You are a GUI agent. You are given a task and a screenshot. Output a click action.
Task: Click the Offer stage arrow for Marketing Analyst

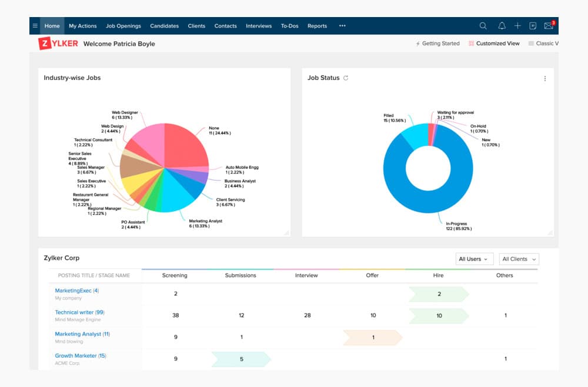click(373, 338)
